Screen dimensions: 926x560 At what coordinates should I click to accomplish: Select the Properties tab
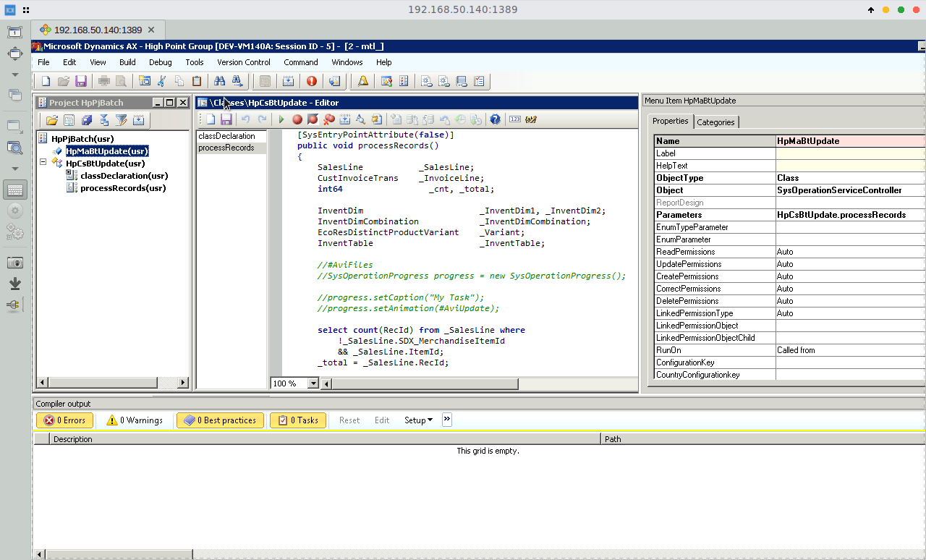click(671, 122)
